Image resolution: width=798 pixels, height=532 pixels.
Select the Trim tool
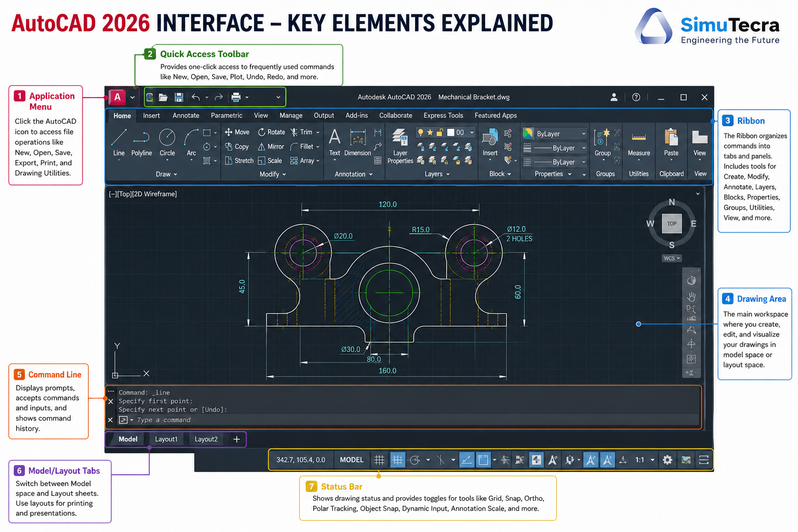point(302,132)
